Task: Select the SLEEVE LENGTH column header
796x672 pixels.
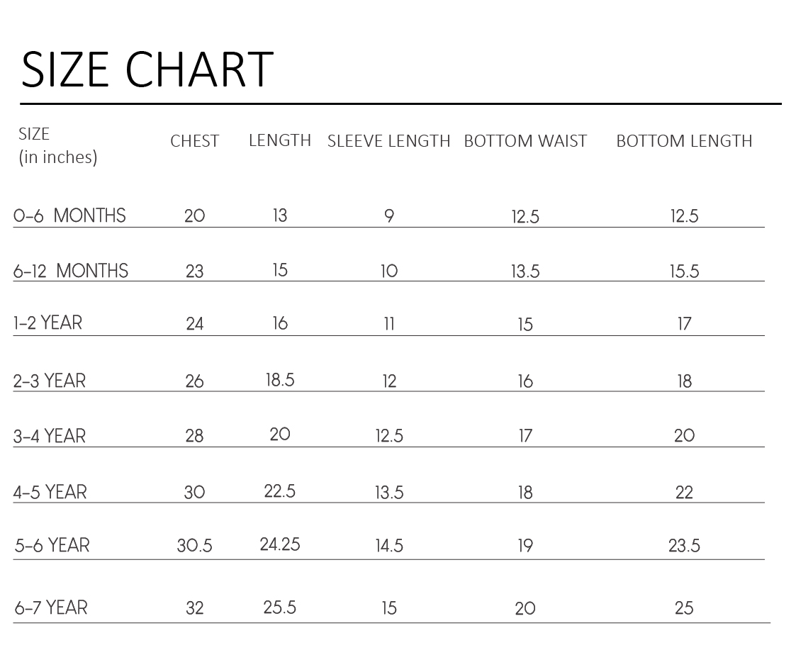Action: [388, 141]
